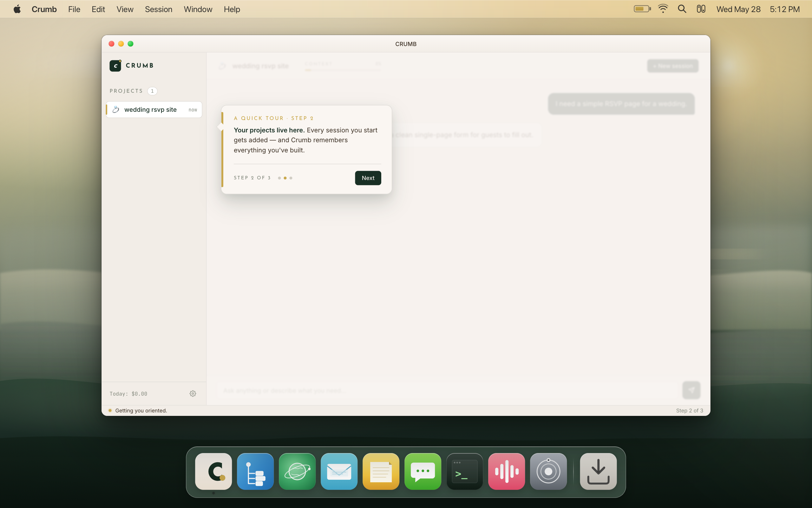Image resolution: width=812 pixels, height=508 pixels.
Task: Open the File menu
Action: [x=74, y=9]
